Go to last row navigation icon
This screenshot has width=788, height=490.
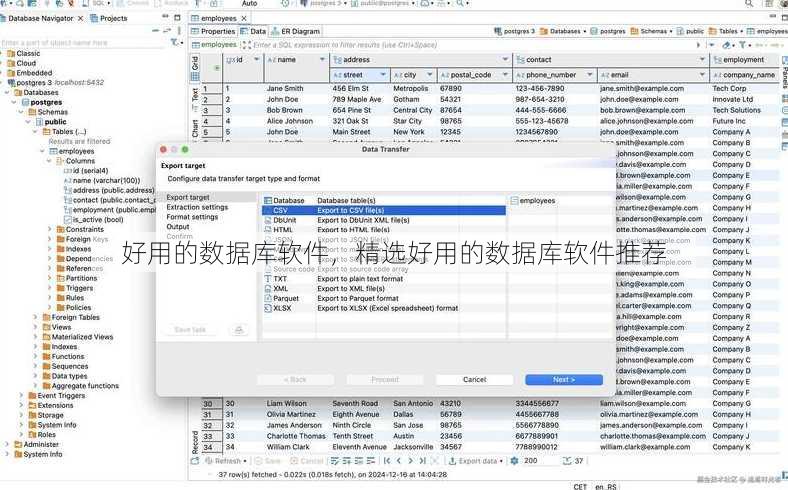pyautogui.click(x=423, y=461)
